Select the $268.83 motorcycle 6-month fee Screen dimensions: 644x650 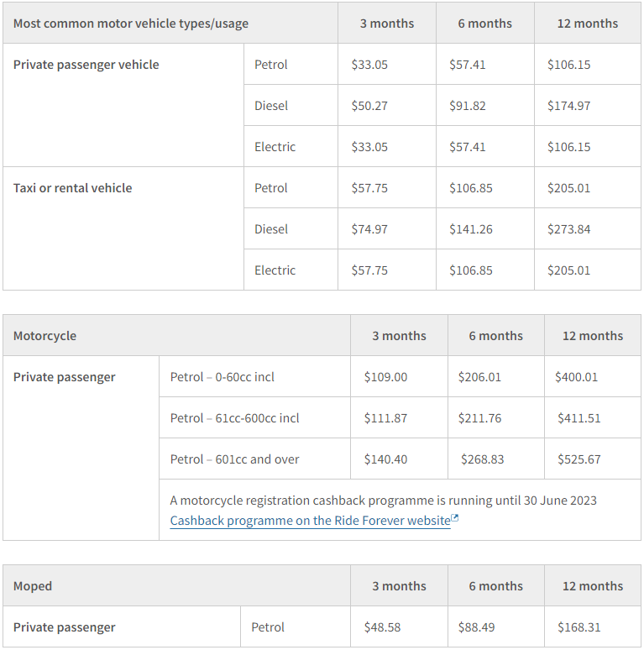click(483, 459)
